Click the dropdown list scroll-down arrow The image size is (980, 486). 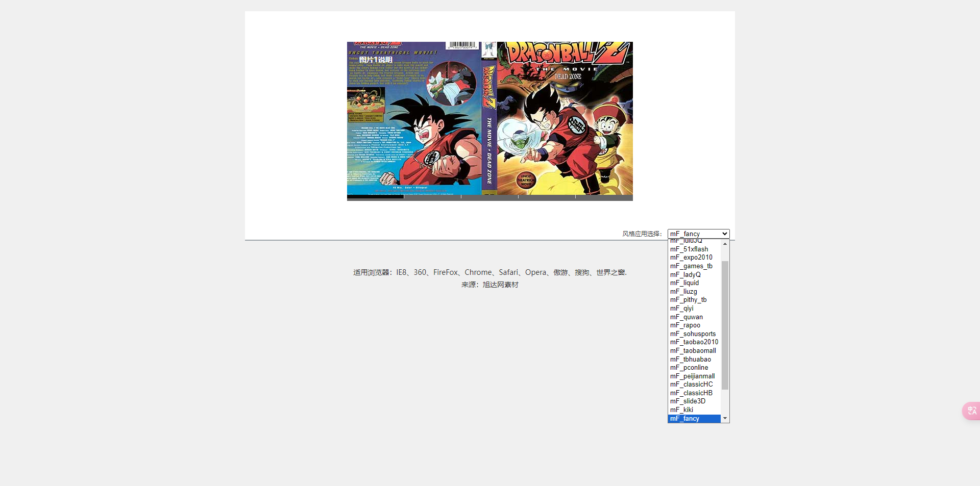point(725,418)
